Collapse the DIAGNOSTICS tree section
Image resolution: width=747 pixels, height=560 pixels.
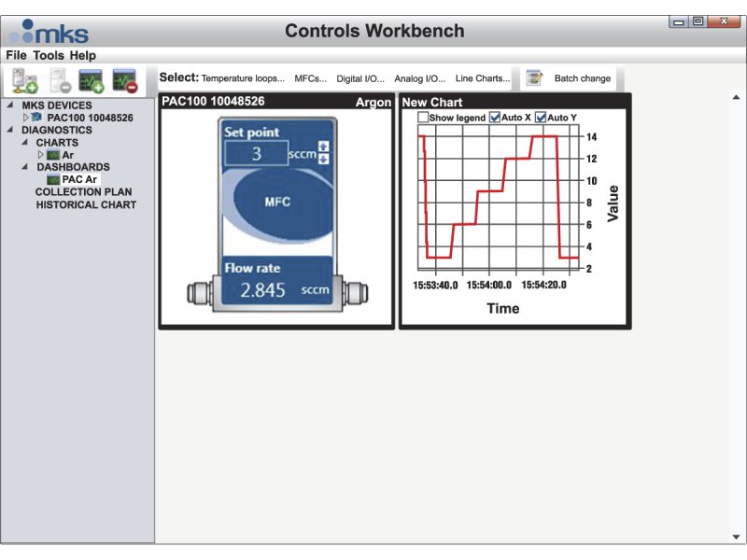coord(10,131)
